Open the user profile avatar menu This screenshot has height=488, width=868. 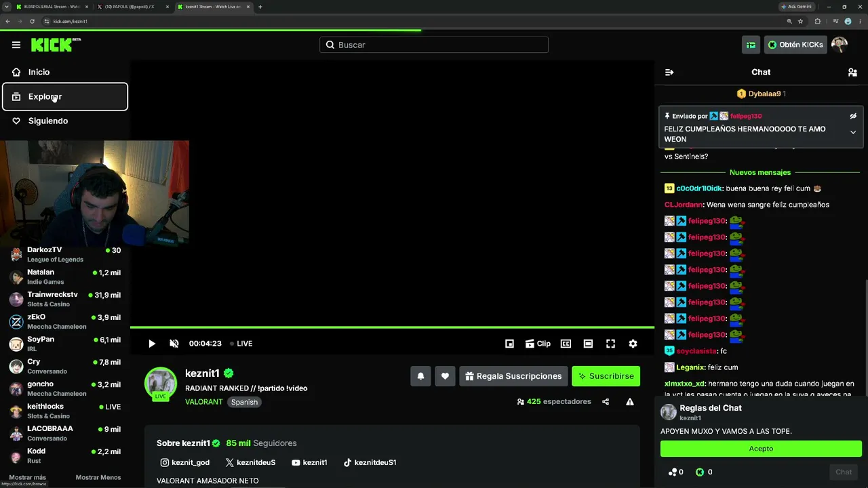click(x=840, y=45)
